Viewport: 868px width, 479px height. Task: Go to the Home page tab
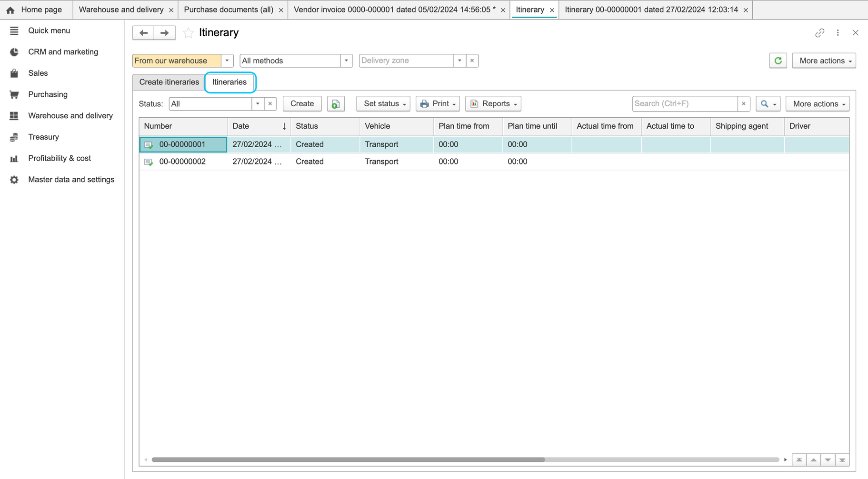tap(36, 10)
